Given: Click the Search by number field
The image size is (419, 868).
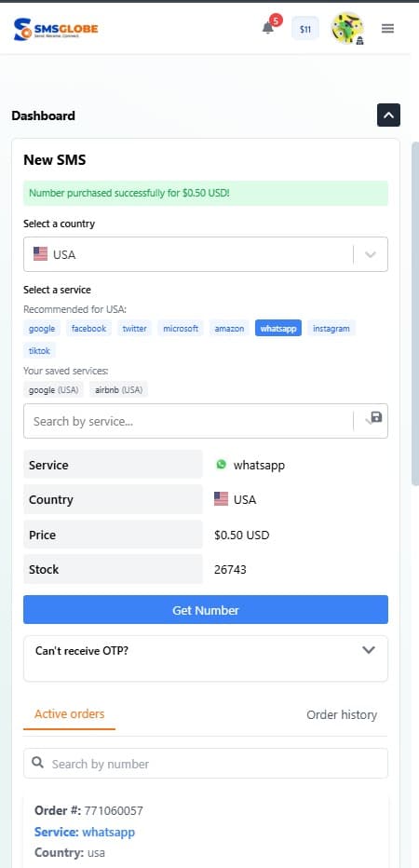Looking at the screenshot, I should (x=206, y=764).
